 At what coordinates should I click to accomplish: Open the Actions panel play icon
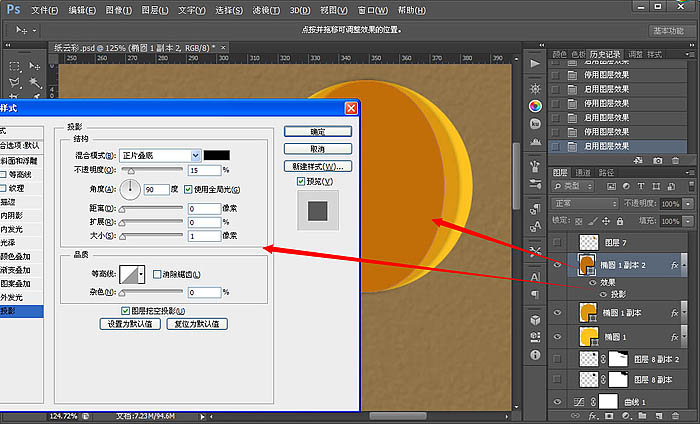(x=535, y=64)
